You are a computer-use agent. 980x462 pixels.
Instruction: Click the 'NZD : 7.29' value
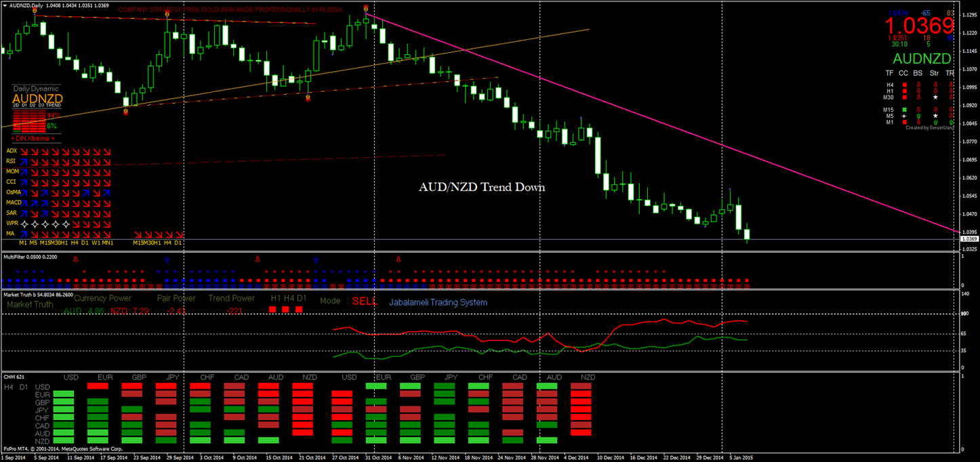pyautogui.click(x=129, y=310)
